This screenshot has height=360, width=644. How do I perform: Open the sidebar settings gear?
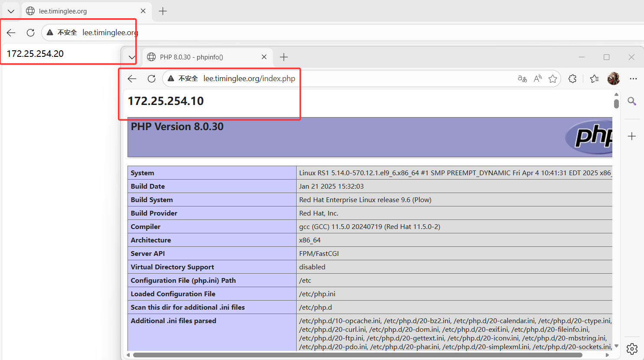pos(632,349)
